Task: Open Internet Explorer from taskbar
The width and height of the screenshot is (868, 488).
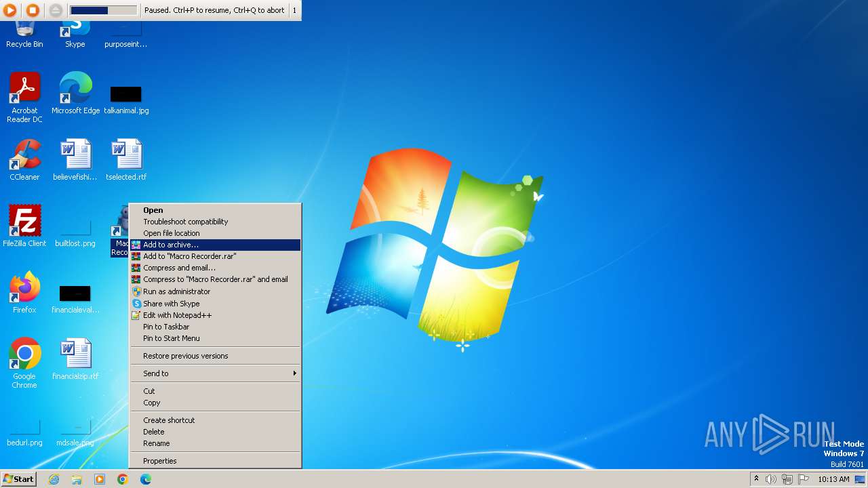Action: pos(54,479)
